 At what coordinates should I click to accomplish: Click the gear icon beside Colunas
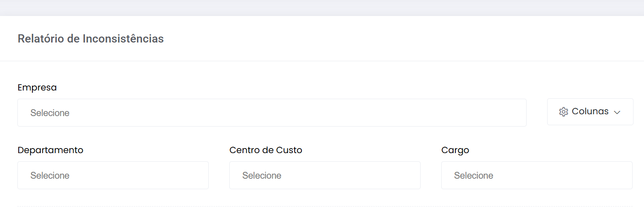(x=563, y=112)
